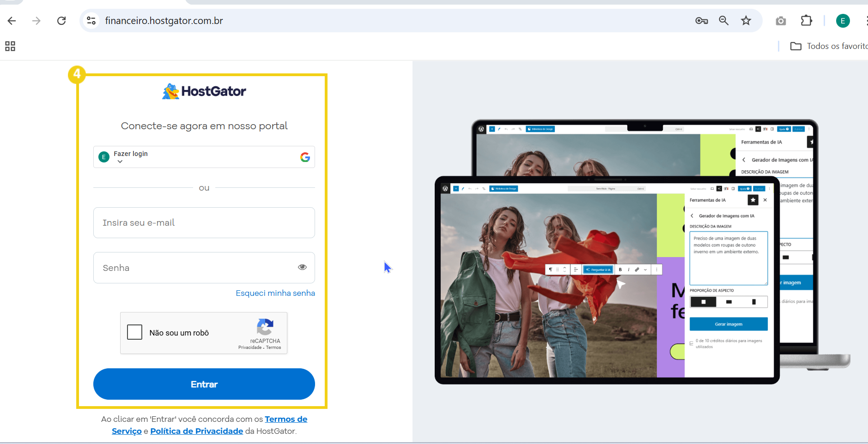Open reCAPTCHA Privacidade link

(250, 348)
